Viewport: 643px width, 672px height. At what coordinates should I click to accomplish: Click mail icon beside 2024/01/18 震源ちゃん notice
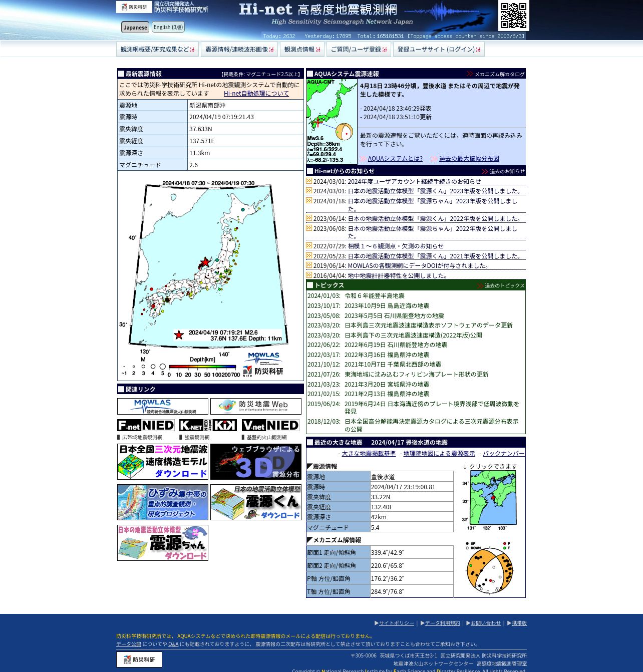(309, 200)
